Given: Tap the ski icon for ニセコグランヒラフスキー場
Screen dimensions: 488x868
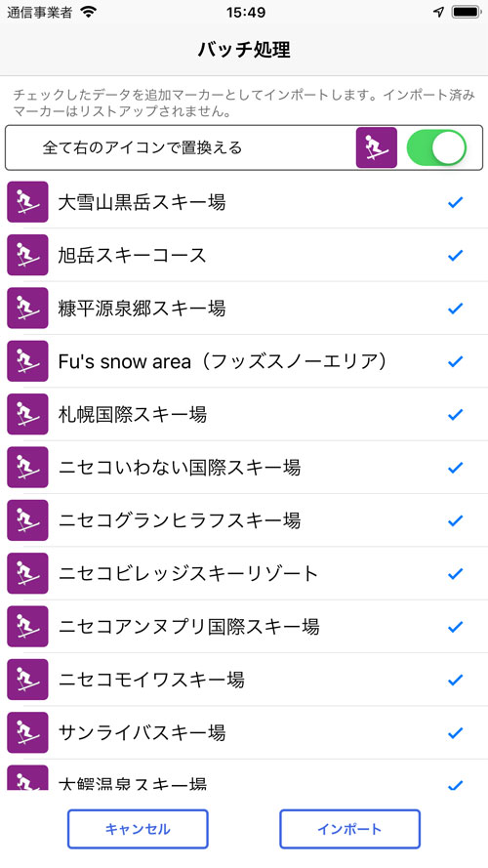Looking at the screenshot, I should tap(27, 520).
